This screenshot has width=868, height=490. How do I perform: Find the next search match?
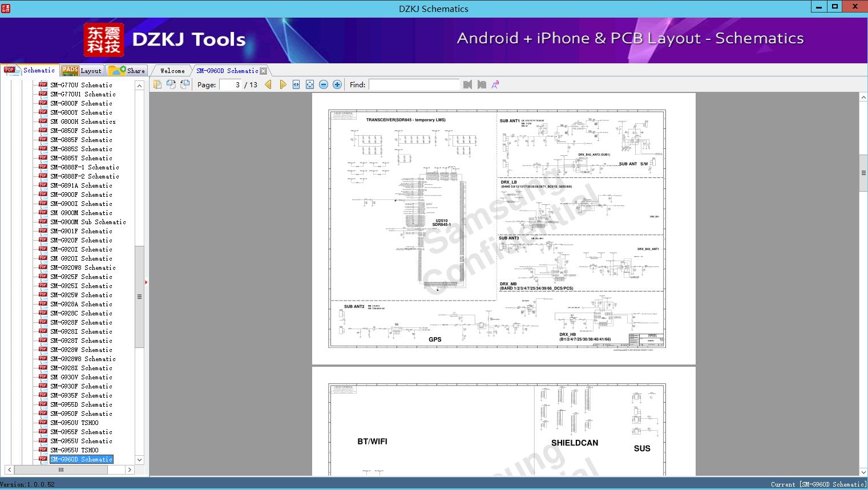[482, 84]
